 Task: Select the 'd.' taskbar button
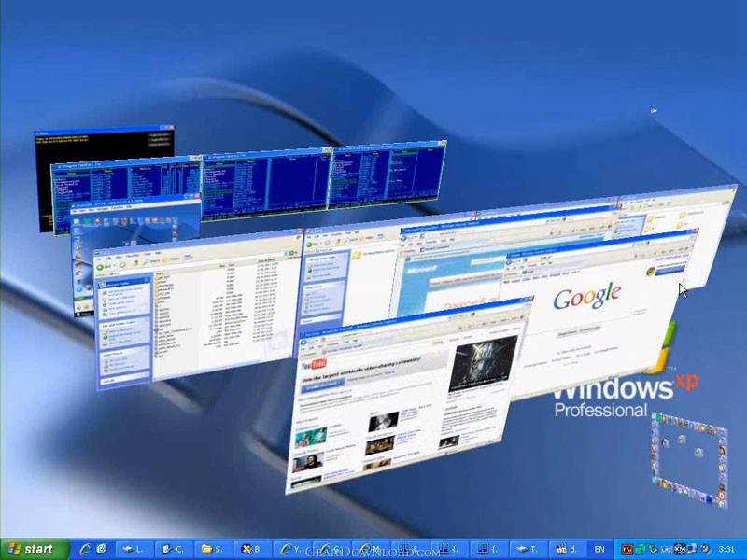point(568,549)
